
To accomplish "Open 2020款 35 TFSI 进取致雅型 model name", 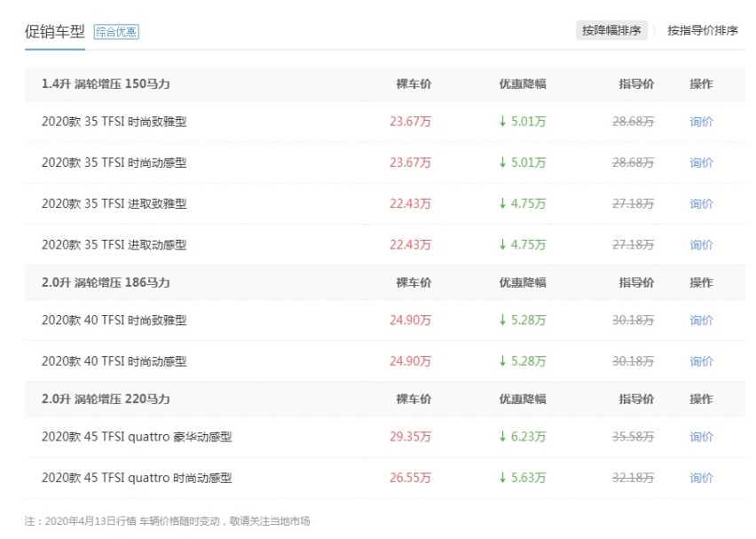I will [x=114, y=203].
